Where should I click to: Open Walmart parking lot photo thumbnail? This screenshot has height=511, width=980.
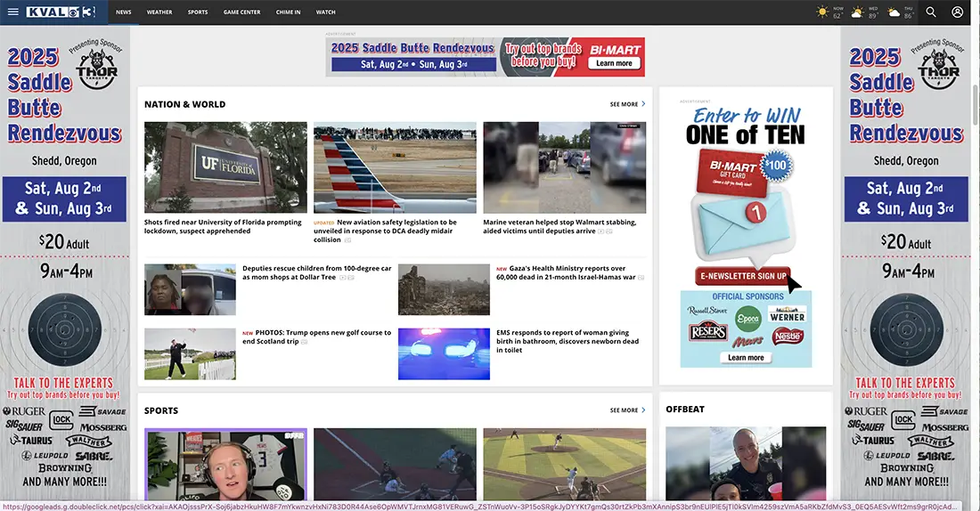[564, 167]
